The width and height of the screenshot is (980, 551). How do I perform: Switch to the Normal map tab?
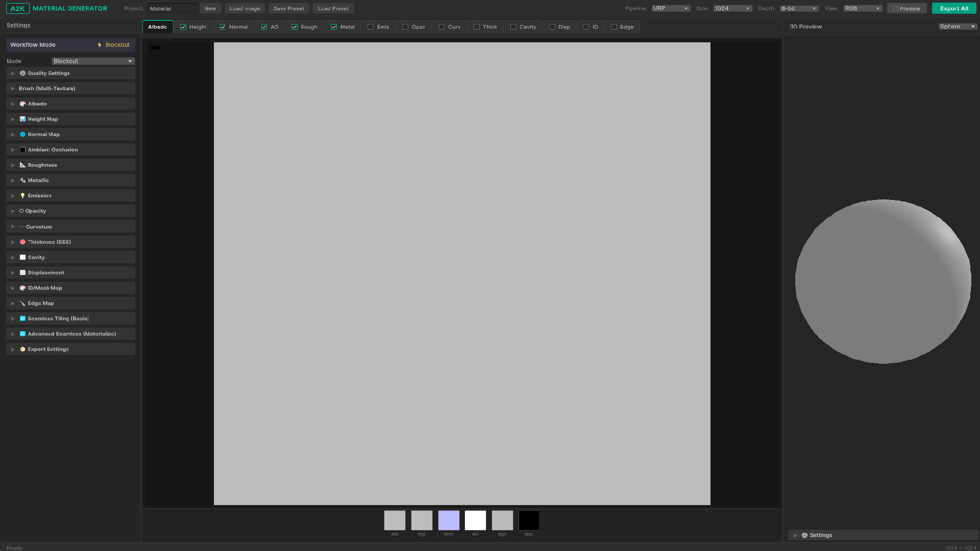pos(238,27)
